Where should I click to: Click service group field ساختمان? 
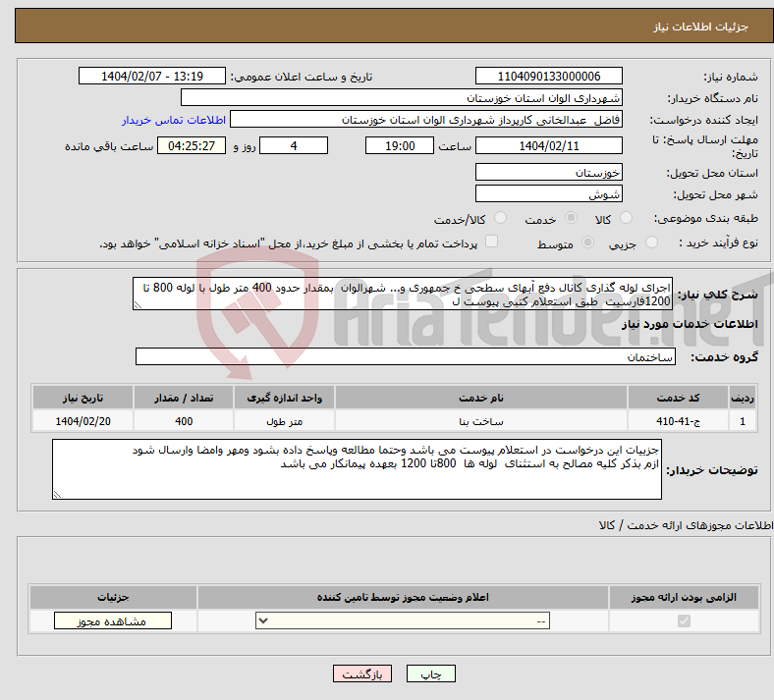[x=406, y=356]
